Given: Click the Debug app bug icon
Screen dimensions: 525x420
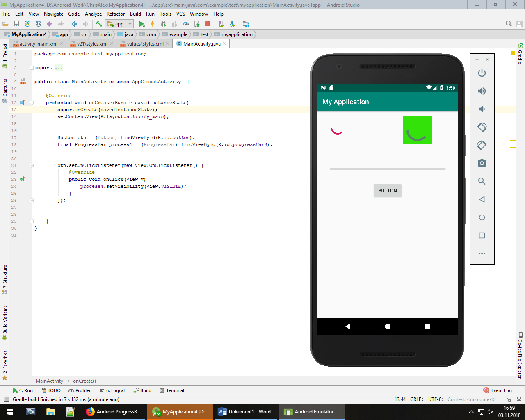Looking at the screenshot, I should coord(163,24).
